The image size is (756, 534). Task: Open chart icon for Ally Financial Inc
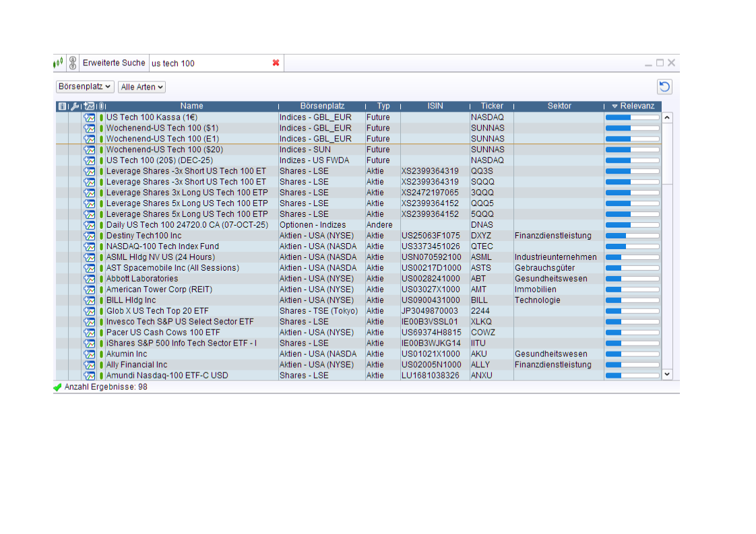point(89,365)
